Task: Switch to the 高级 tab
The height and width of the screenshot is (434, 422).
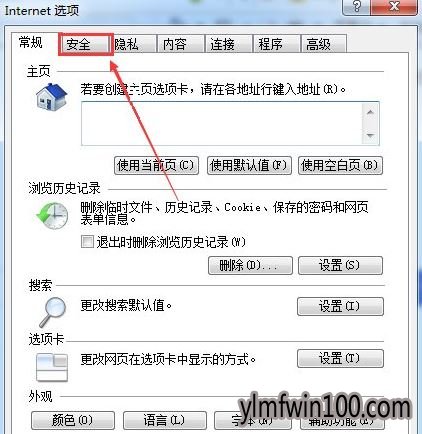Action: coord(324,44)
